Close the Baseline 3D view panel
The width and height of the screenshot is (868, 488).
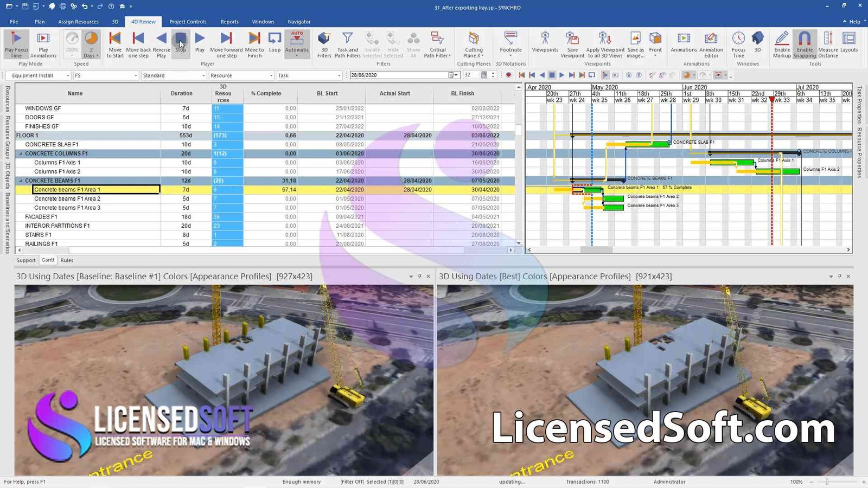tap(428, 277)
